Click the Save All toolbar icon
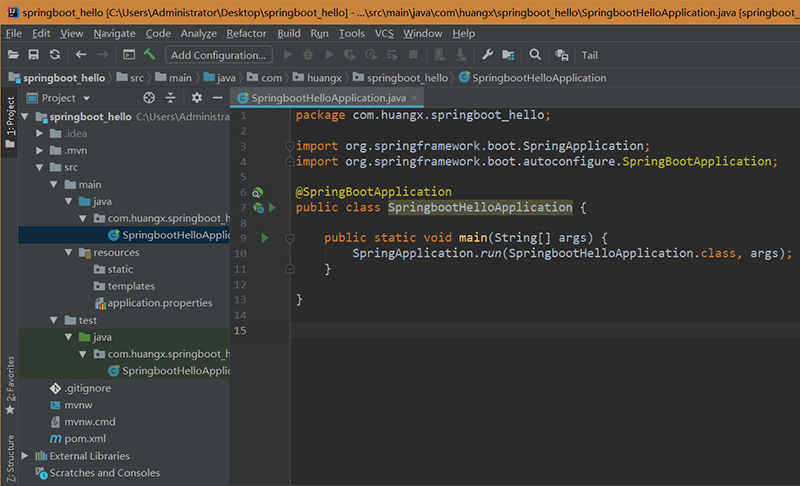Screen dimensions: 800x486 point(34,55)
